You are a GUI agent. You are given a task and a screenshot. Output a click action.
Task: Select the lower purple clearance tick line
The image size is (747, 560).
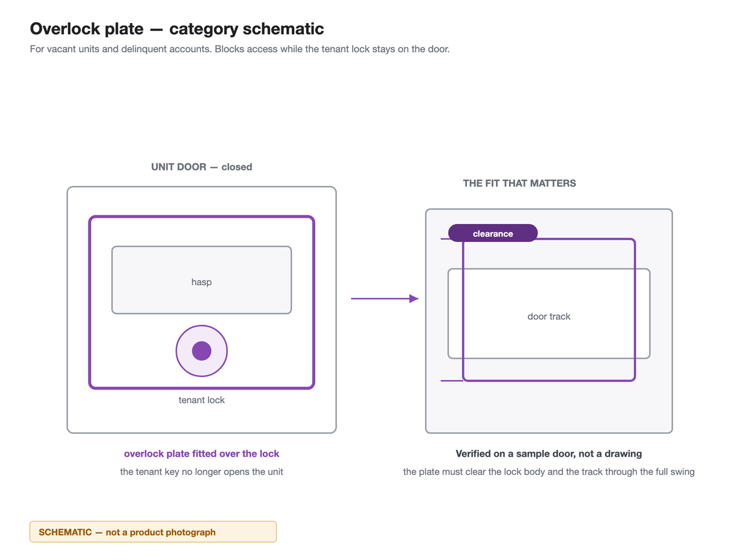click(x=452, y=381)
